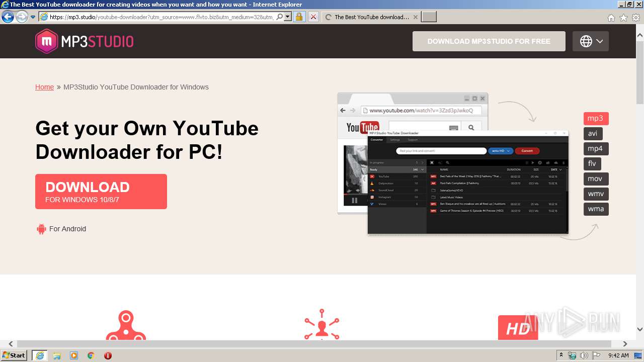This screenshot has width=644, height=362.
Task: Click the IE Home icon
Action: coord(611,18)
